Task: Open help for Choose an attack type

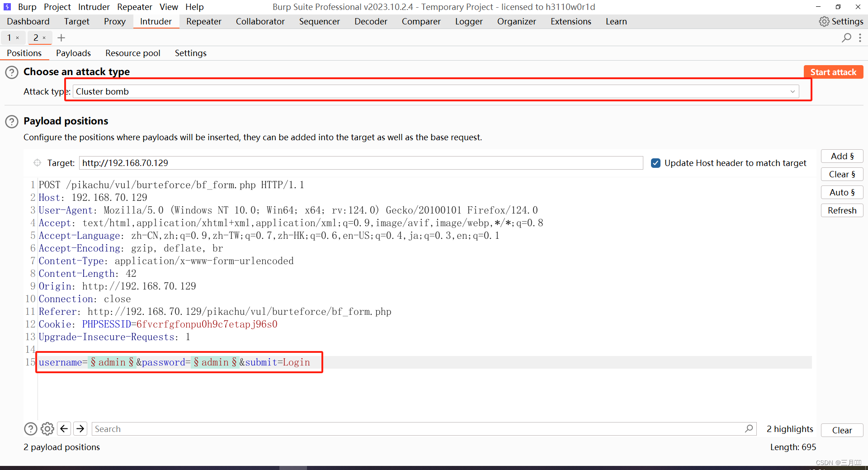Action: 12,72
